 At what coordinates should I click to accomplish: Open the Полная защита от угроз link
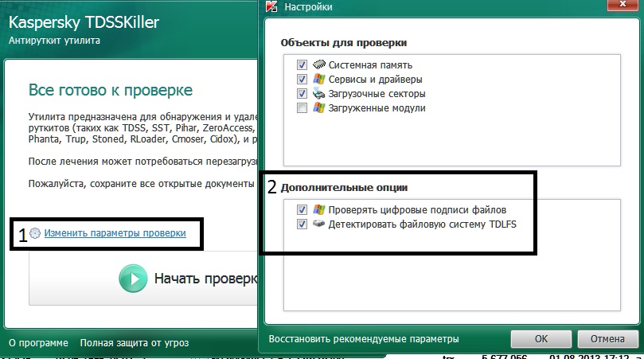135,343
